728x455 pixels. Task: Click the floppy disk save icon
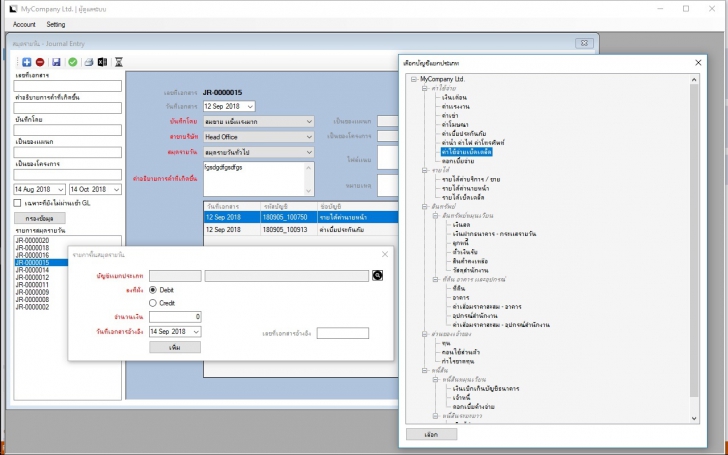tap(56, 62)
